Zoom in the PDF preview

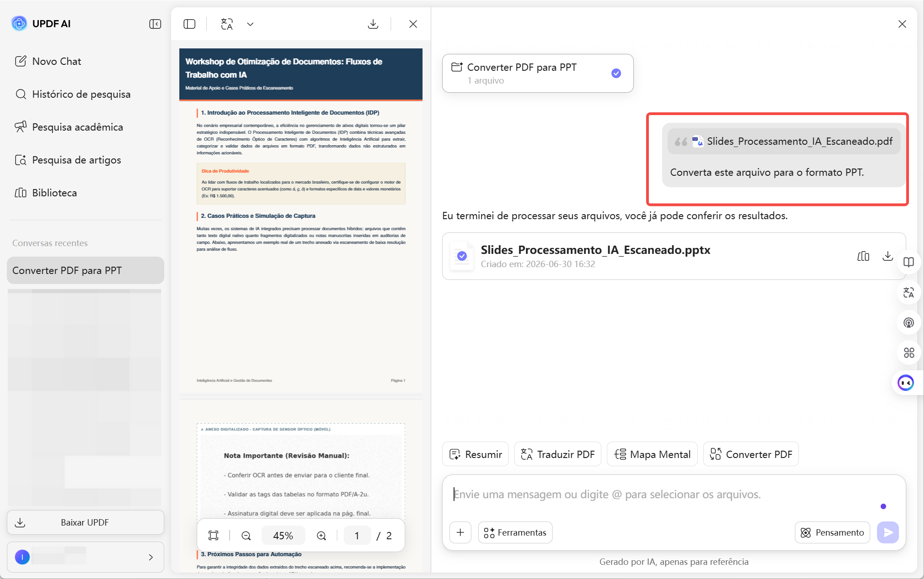[321, 536]
